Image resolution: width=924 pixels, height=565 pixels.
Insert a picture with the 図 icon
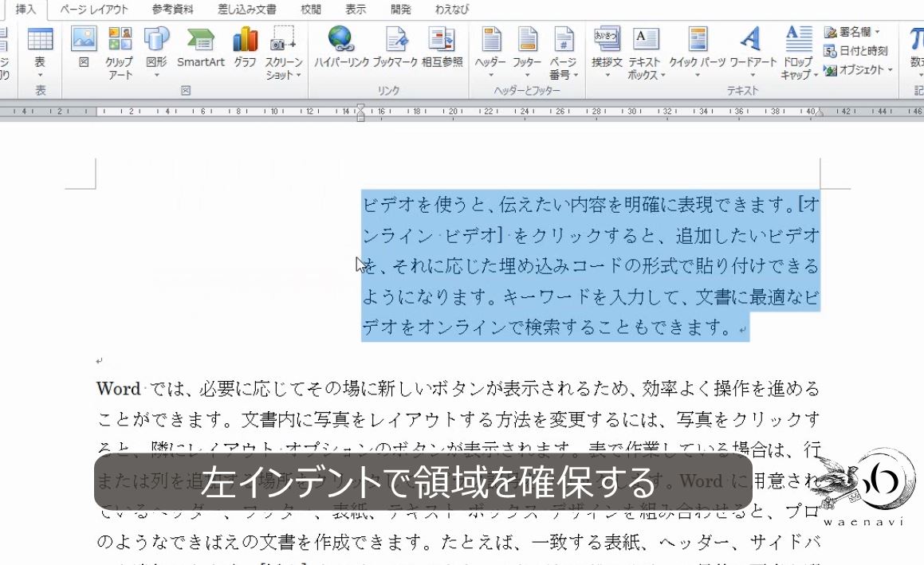84,47
